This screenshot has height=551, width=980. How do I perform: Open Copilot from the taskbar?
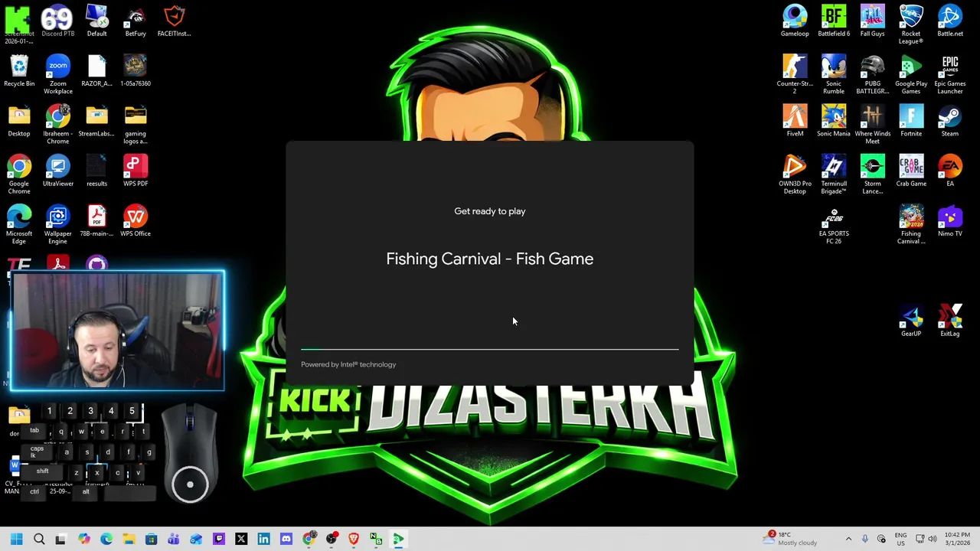83,539
